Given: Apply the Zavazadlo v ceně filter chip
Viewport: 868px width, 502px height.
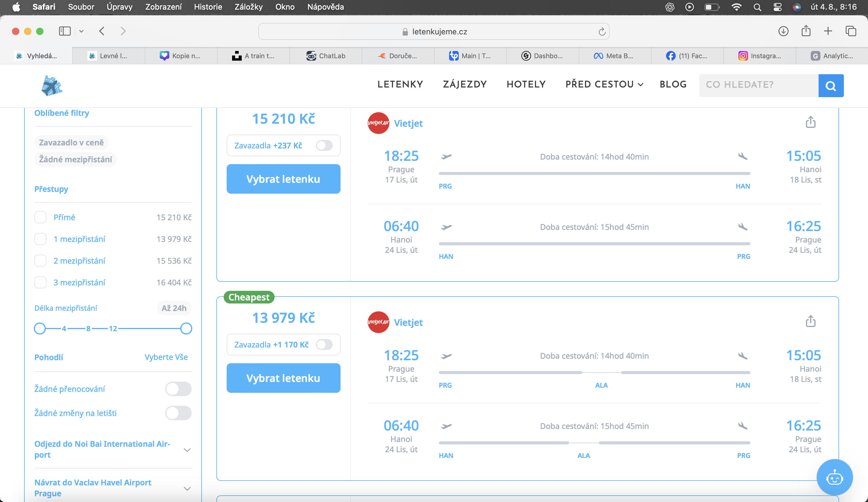Looking at the screenshot, I should click(71, 142).
